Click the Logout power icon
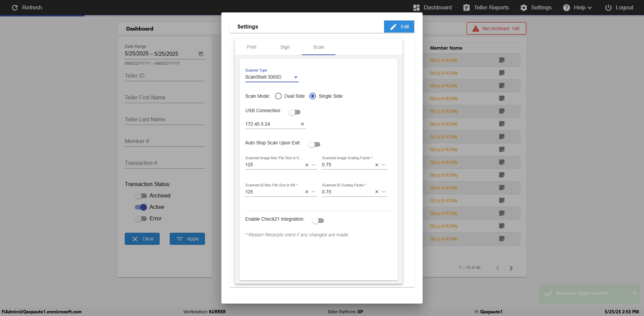The width and height of the screenshot is (644, 316). pos(608,7)
